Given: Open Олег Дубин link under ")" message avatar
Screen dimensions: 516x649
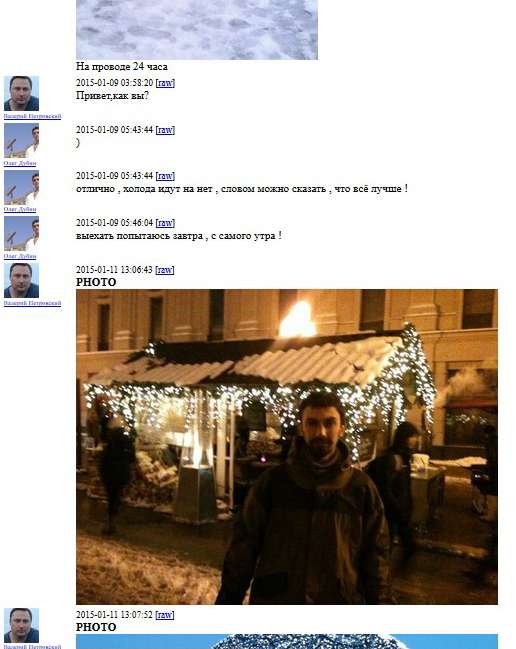Looking at the screenshot, I should tap(20, 163).
